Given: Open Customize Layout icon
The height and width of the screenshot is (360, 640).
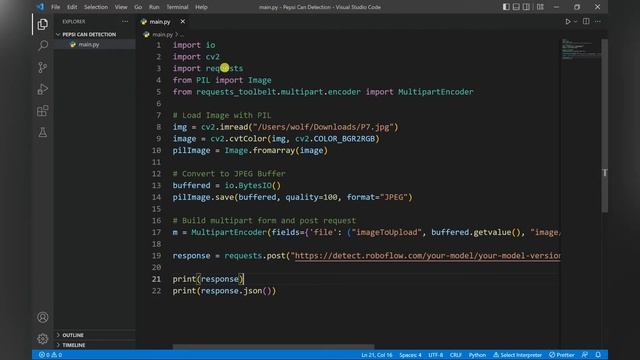Looking at the screenshot, I should tap(540, 7).
